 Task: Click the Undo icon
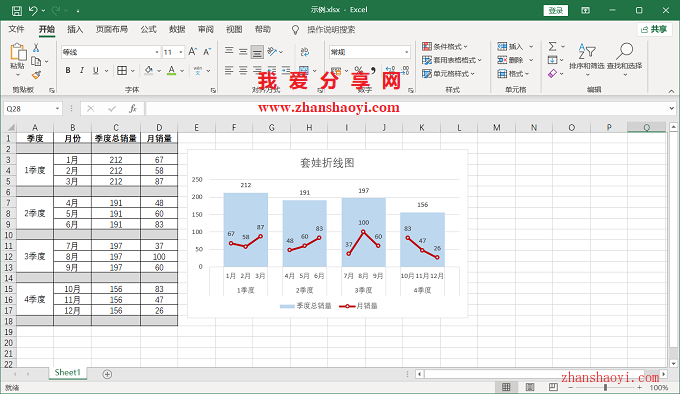click(x=33, y=10)
